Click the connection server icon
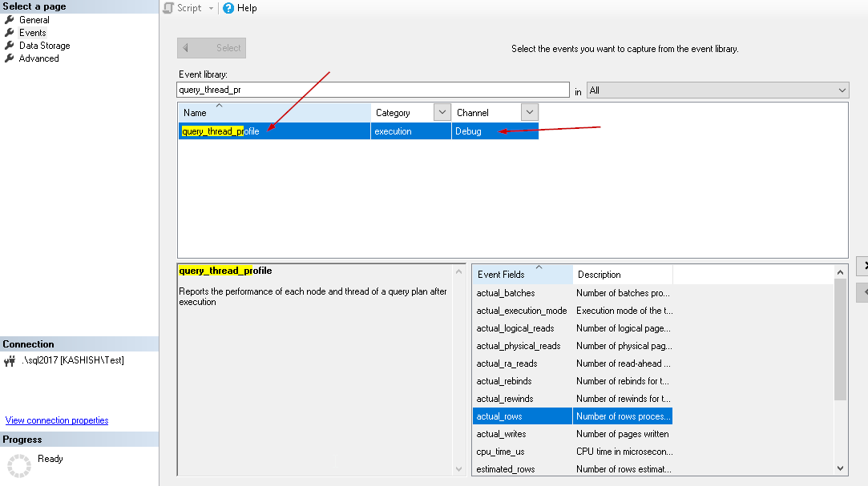The width and height of the screenshot is (868, 486). tap(10, 361)
